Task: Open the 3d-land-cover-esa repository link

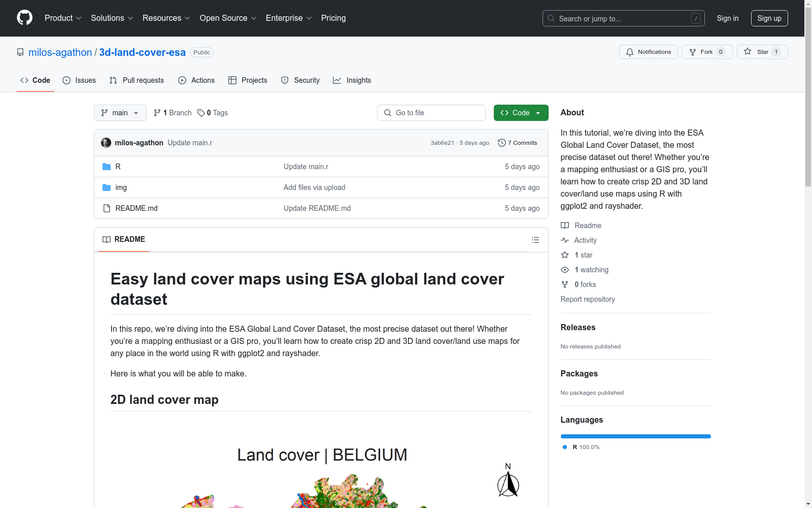Action: click(x=143, y=52)
